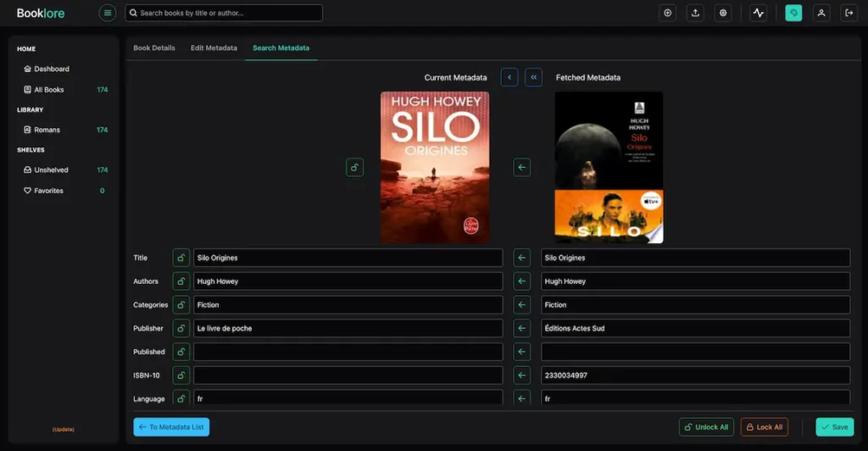
Task: Copy fetched Title with arrow button
Action: (x=521, y=258)
